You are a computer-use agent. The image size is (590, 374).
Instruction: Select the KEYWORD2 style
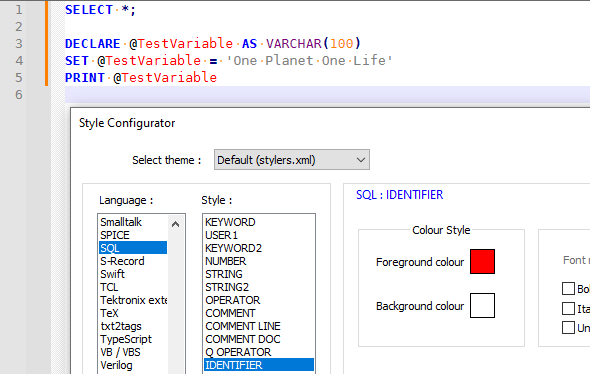(x=259, y=248)
